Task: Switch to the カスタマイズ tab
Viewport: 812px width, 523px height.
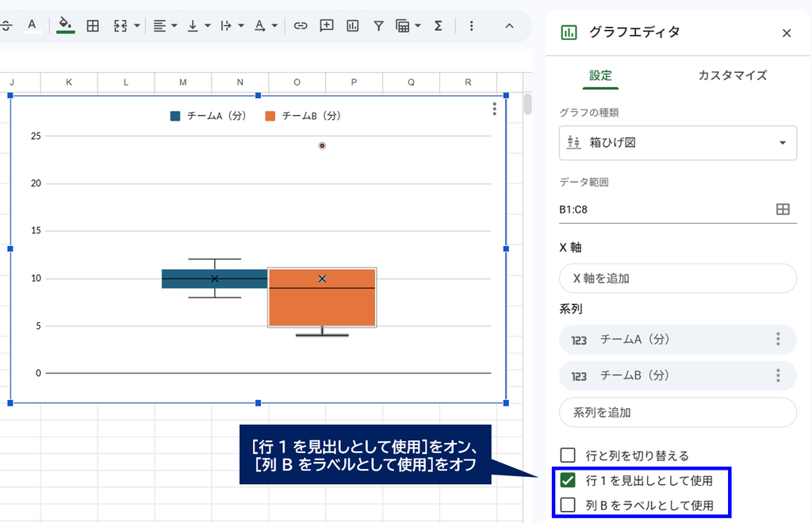Action: [x=732, y=75]
